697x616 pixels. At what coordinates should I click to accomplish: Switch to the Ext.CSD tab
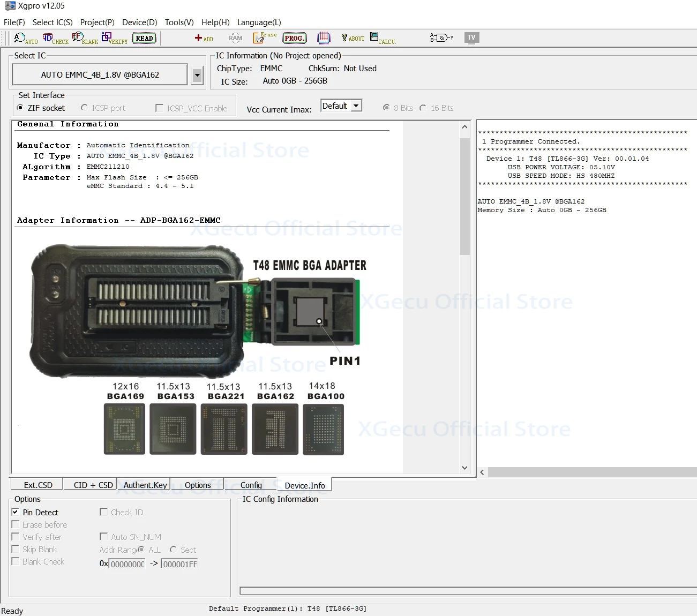[x=38, y=485]
